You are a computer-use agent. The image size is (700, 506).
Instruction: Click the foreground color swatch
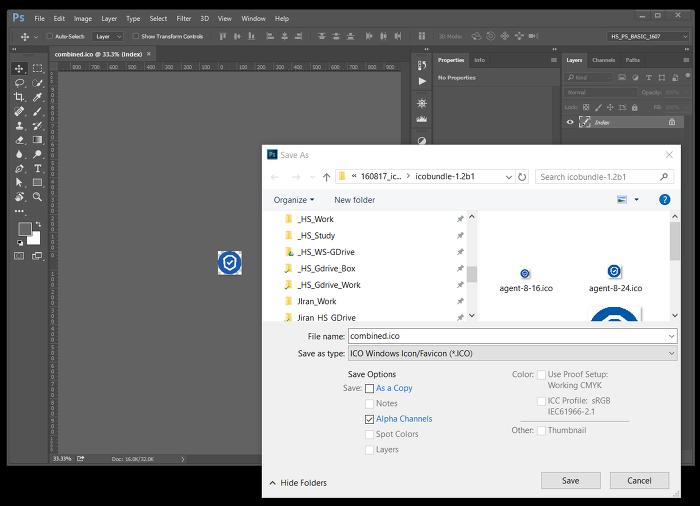pyautogui.click(x=24, y=229)
